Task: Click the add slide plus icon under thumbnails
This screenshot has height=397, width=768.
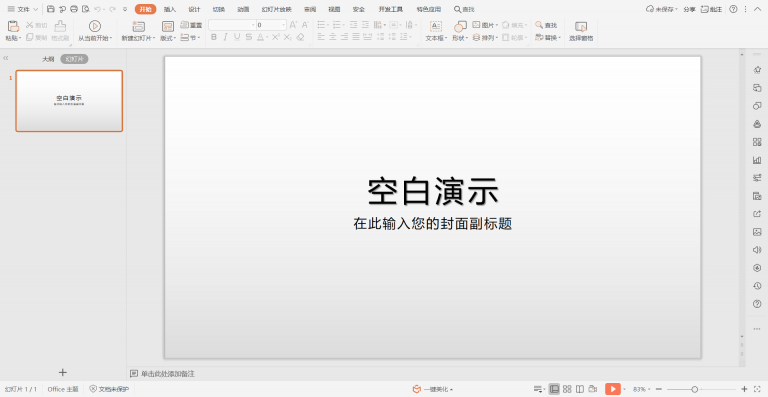Action: click(x=63, y=373)
